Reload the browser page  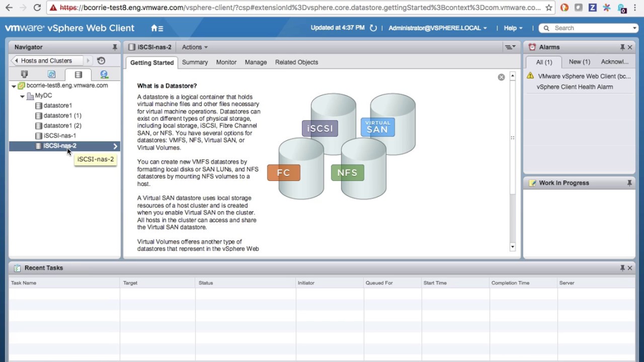37,8
